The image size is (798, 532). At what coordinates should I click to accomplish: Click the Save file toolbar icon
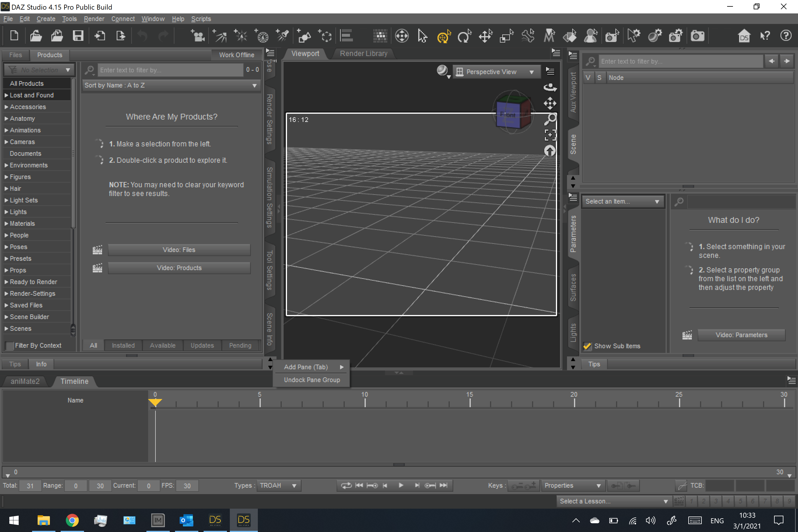78,36
